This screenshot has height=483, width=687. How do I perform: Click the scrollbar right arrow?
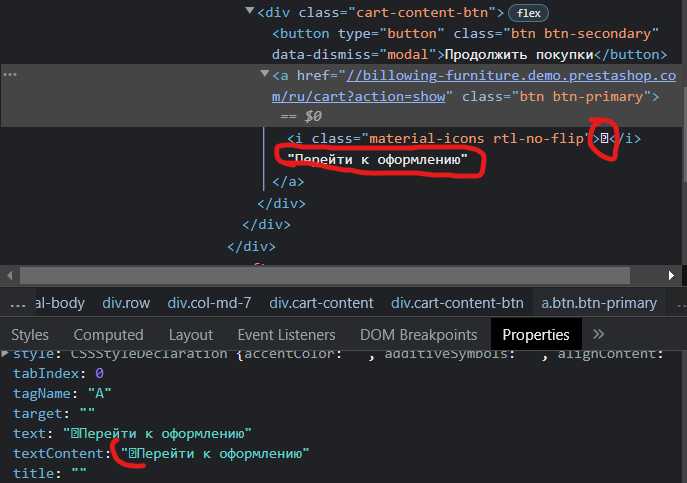(671, 275)
